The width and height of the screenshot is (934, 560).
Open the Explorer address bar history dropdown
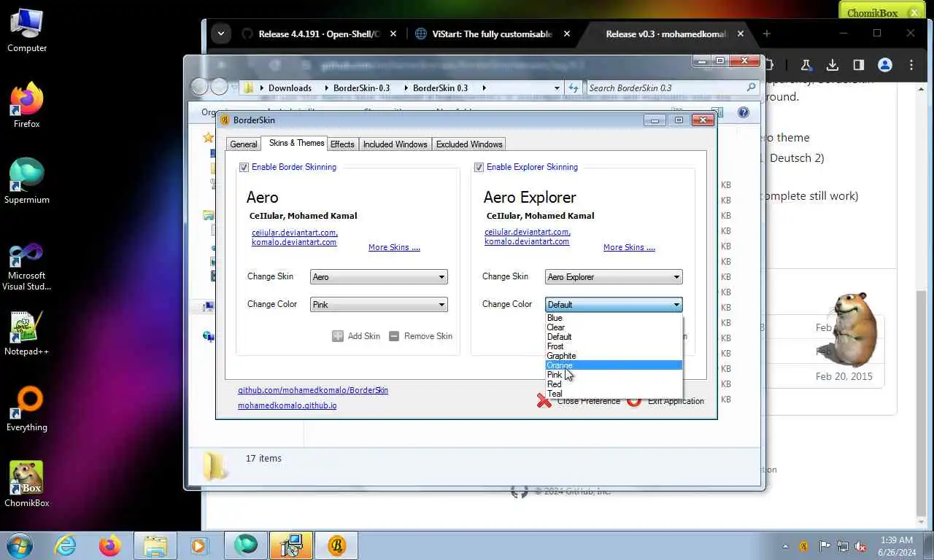(x=557, y=87)
